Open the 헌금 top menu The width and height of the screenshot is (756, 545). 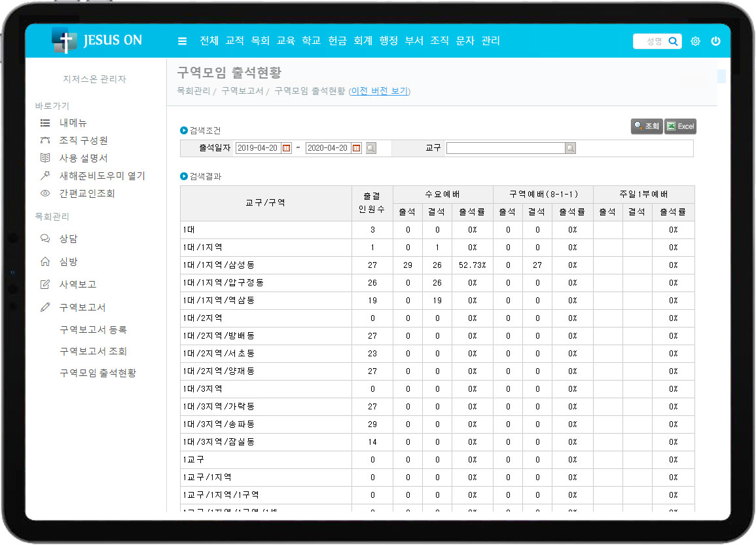pos(337,41)
